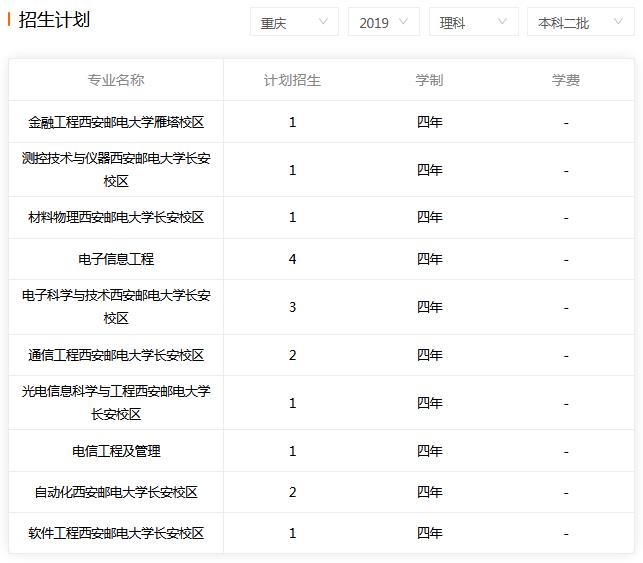Click planned enrollment 1 for 材料物理
Screen dimensions: 643x563
click(x=292, y=217)
